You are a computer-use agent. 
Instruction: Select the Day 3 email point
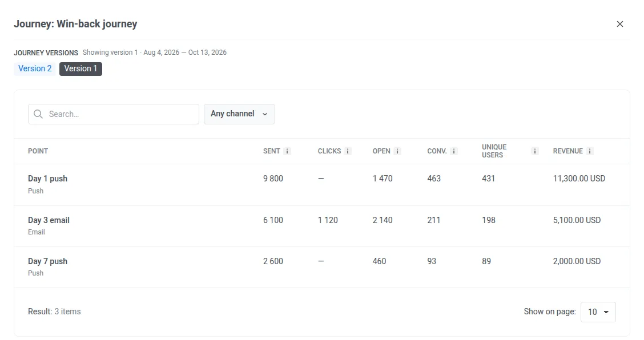pyautogui.click(x=49, y=220)
